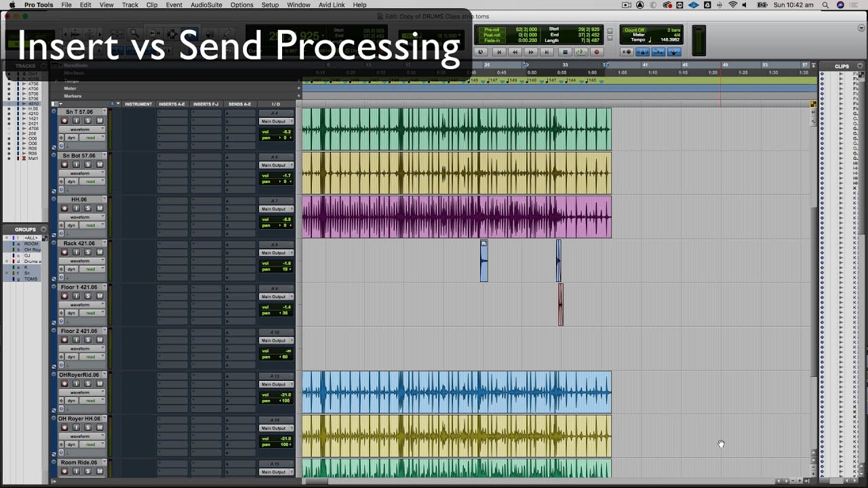The width and height of the screenshot is (868, 488).
Task: Click the Sn Bot 57.06 track name
Action: pyautogui.click(x=79, y=156)
